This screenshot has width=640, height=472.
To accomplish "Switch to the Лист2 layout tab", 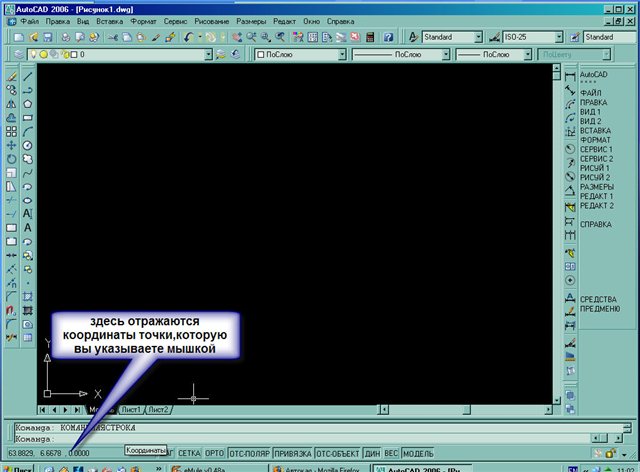I will (x=159, y=409).
